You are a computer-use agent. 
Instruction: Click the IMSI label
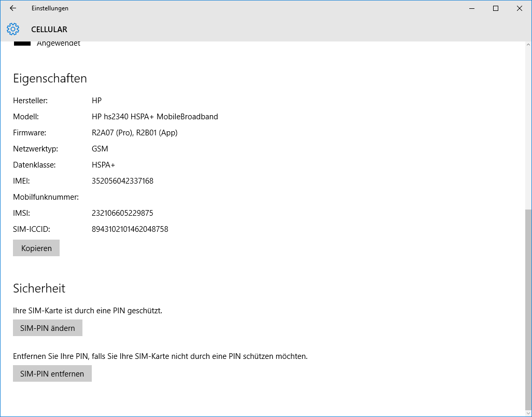tap(21, 213)
